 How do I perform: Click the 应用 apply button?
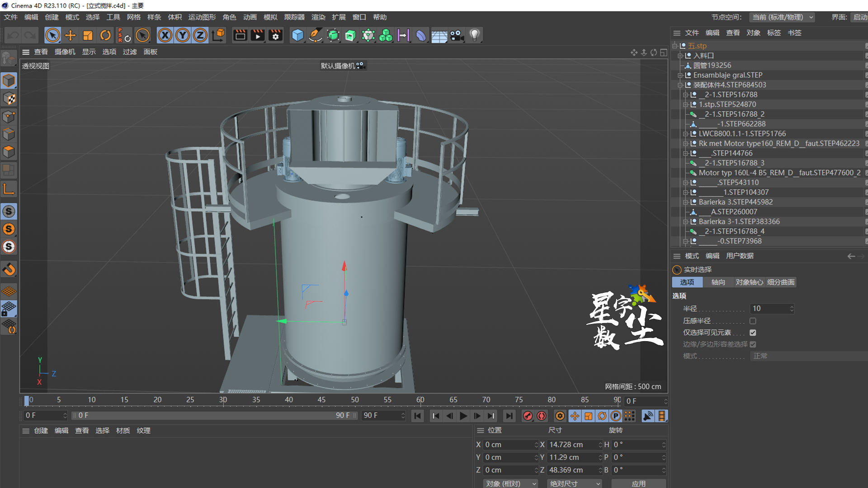639,483
